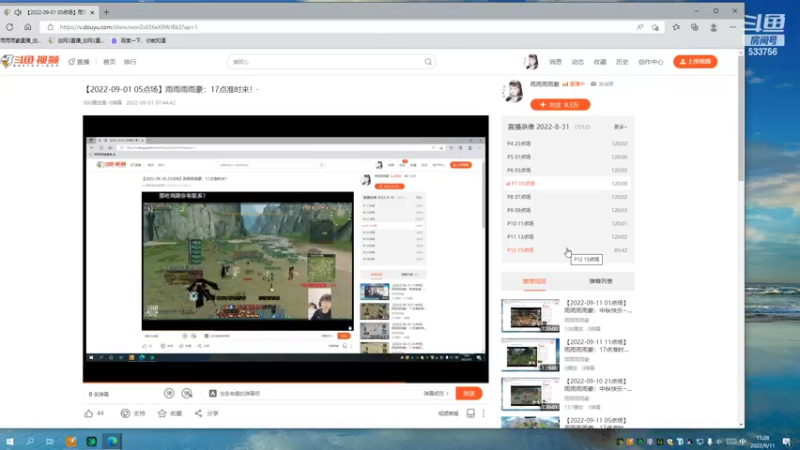
Task: Click 支持 support icon
Action: click(x=125, y=413)
